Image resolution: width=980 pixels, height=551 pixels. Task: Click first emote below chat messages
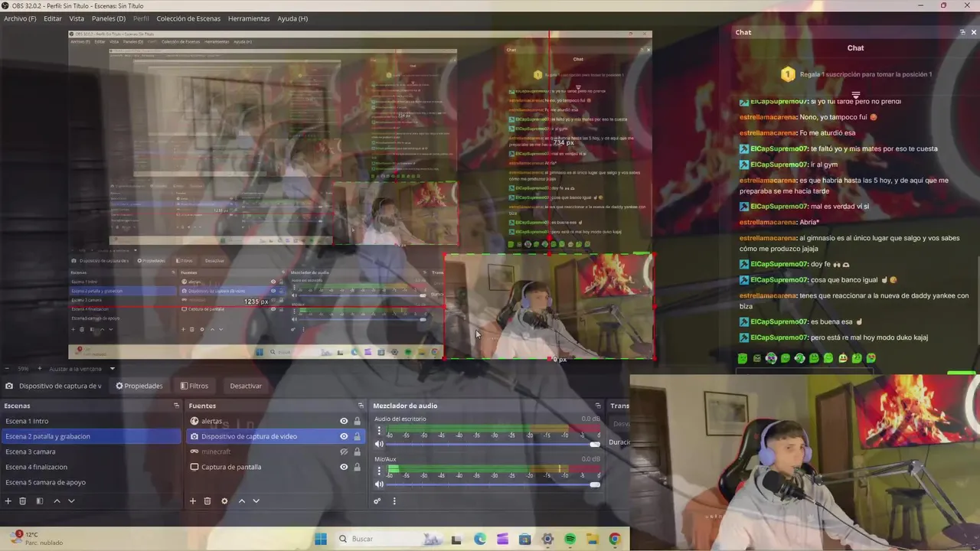[743, 358]
